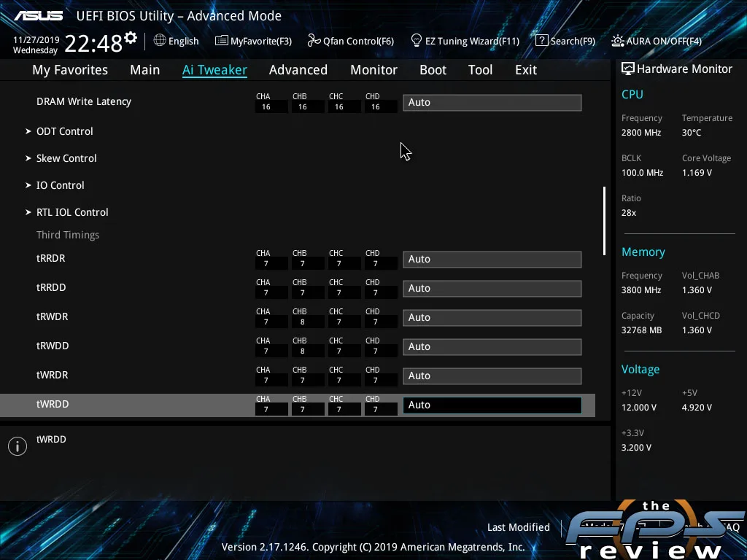
Task: Open tWRDR Auto value field
Action: 492,376
